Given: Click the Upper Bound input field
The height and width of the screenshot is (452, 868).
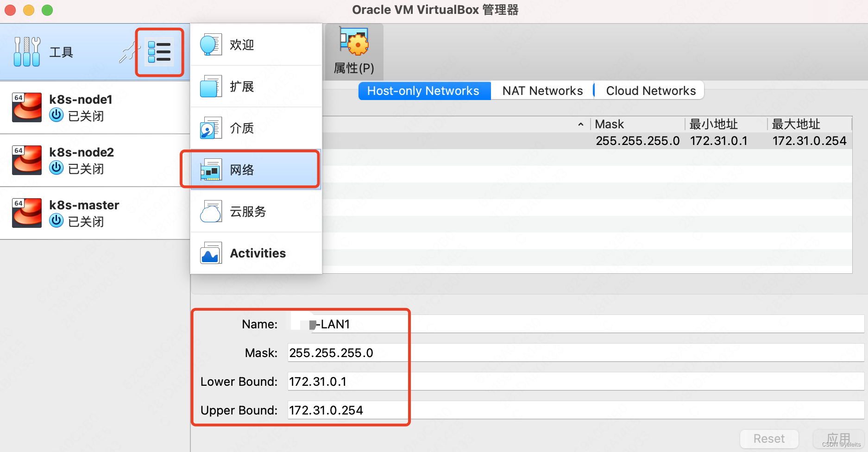Looking at the screenshot, I should click(x=576, y=410).
